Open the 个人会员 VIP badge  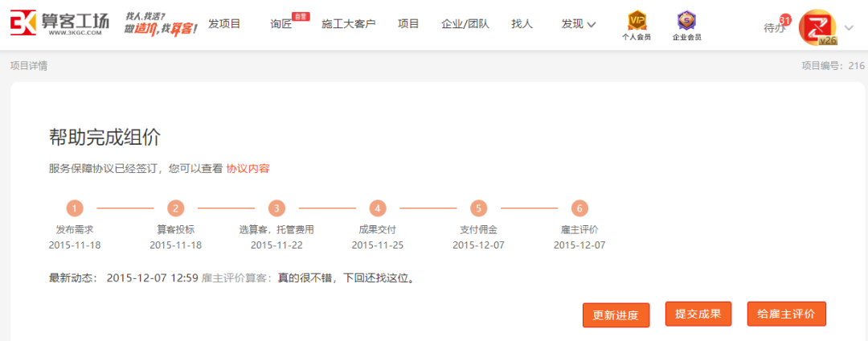[637, 21]
